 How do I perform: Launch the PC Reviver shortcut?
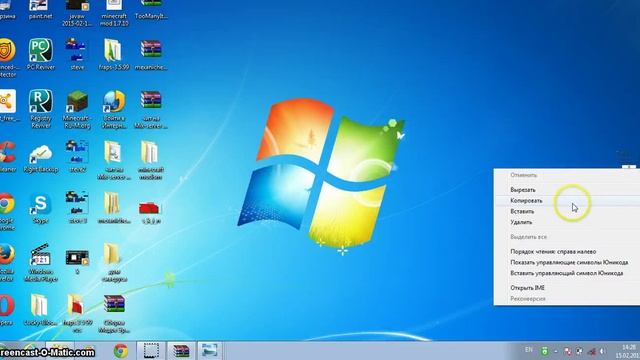click(40, 54)
